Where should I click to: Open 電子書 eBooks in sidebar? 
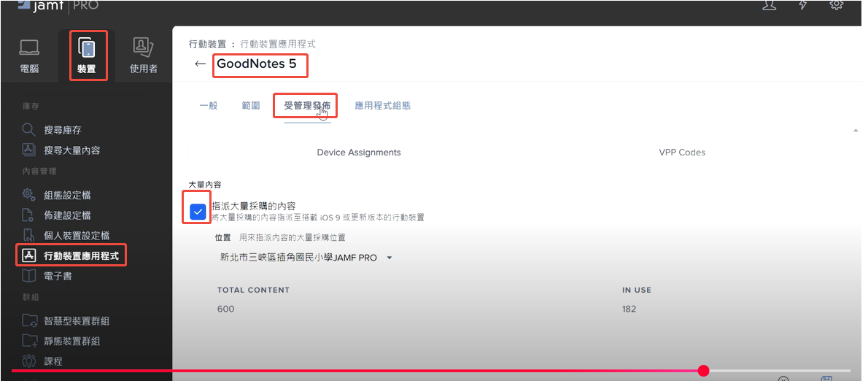click(58, 277)
